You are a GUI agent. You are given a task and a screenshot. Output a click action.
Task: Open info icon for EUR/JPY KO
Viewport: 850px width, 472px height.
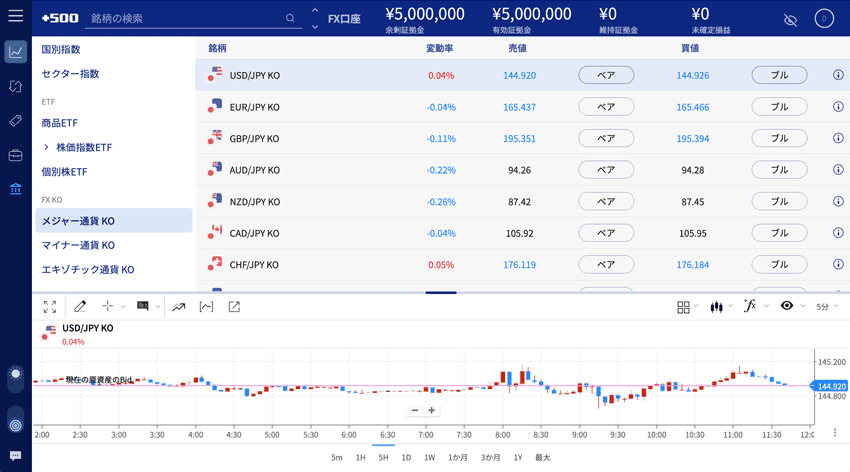[838, 106]
